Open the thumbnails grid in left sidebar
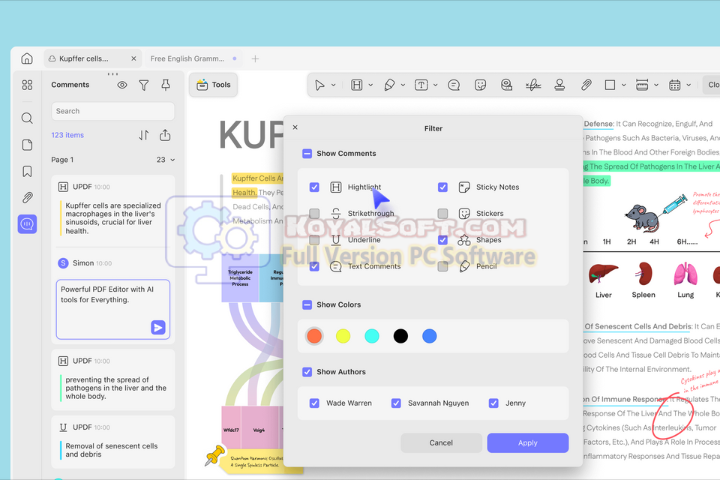Viewport: 720px width, 480px height. point(27,85)
